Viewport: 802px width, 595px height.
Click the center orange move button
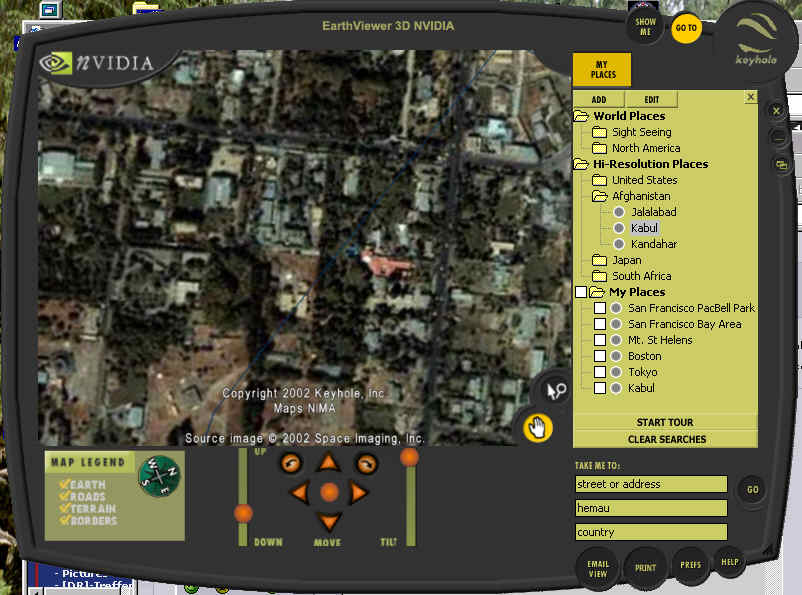(x=329, y=492)
